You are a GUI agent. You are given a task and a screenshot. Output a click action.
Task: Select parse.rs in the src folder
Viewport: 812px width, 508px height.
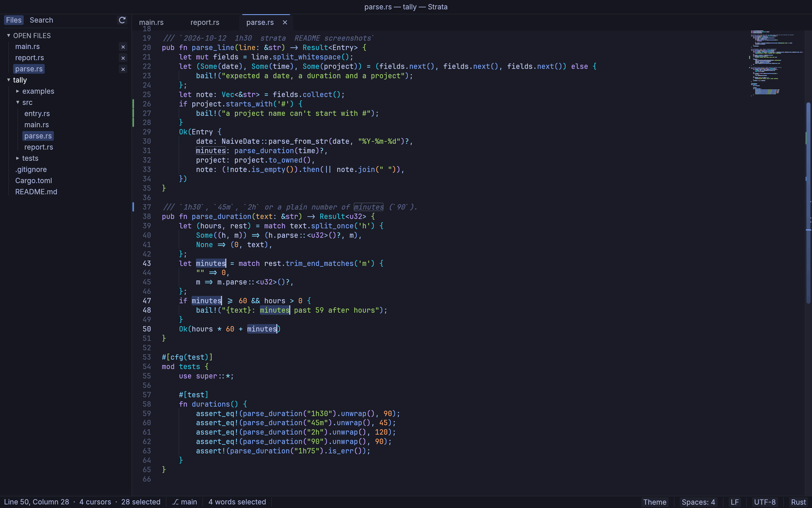tap(38, 136)
